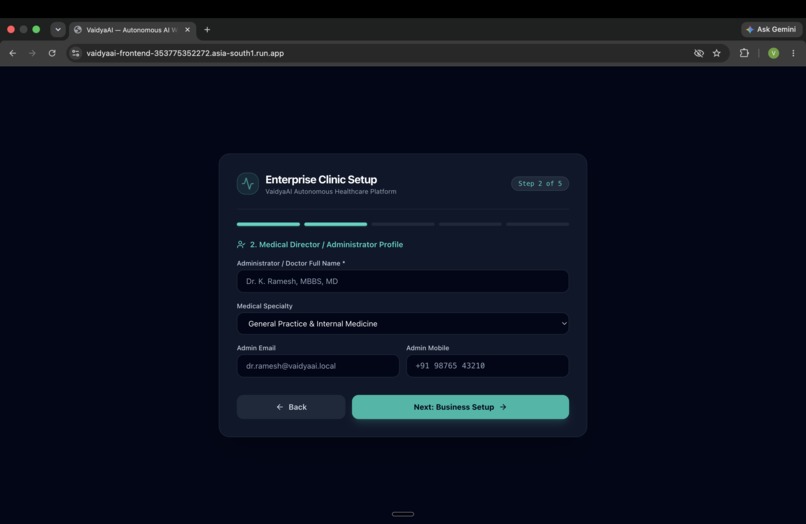The height and width of the screenshot is (524, 806).
Task: Click Next: Business Setup button
Action: [460, 407]
